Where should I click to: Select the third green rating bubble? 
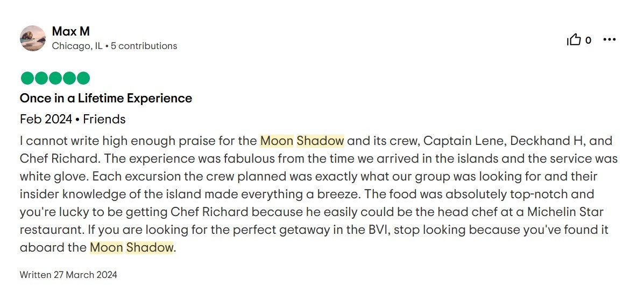coord(55,79)
